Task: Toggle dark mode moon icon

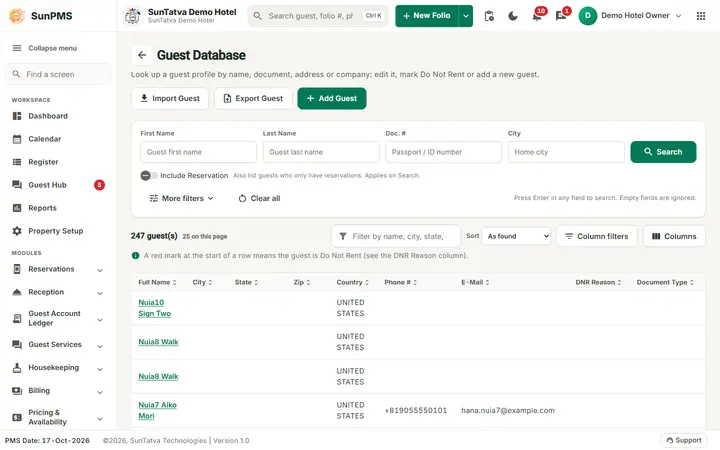Action: click(x=513, y=16)
